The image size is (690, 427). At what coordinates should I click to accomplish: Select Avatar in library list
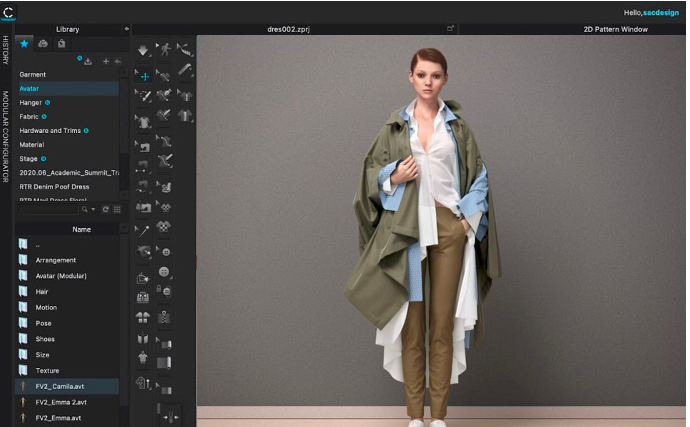pos(68,88)
